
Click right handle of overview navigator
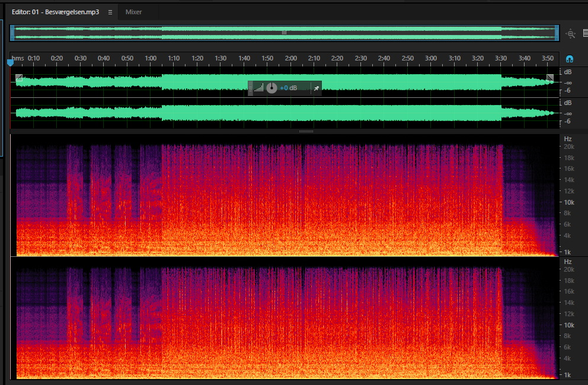pos(557,33)
